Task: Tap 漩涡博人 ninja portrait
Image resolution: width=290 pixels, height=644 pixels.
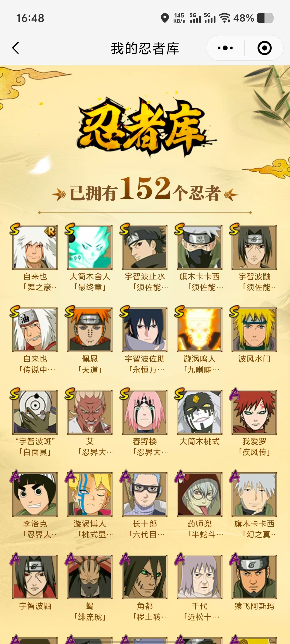Action: coord(90,494)
